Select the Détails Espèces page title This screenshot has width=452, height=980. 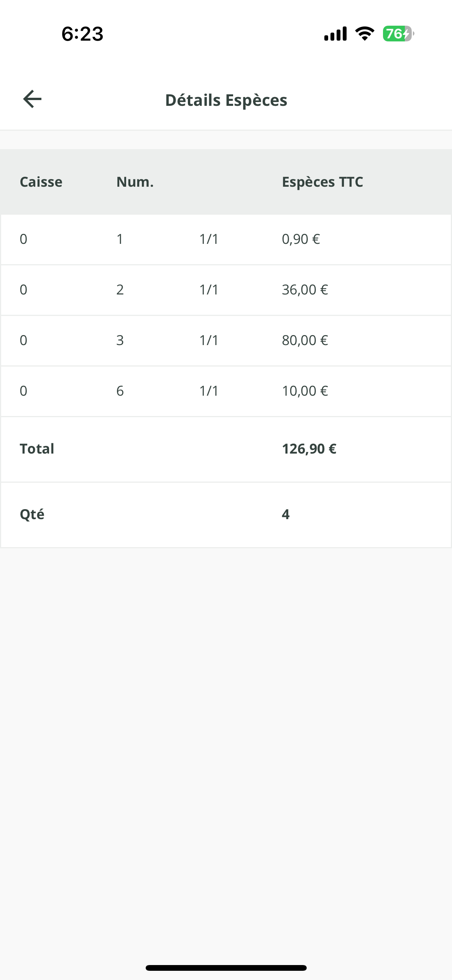[x=226, y=100]
